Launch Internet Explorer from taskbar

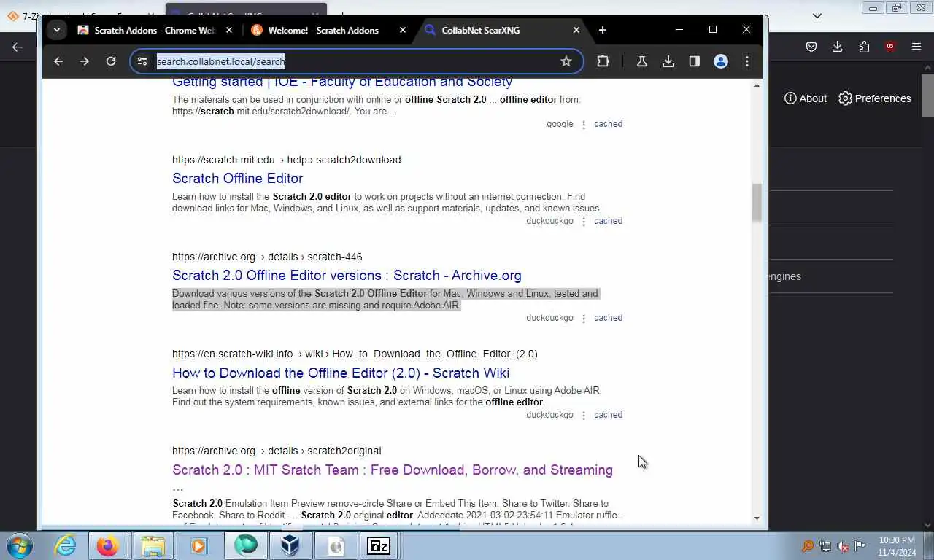(x=65, y=545)
